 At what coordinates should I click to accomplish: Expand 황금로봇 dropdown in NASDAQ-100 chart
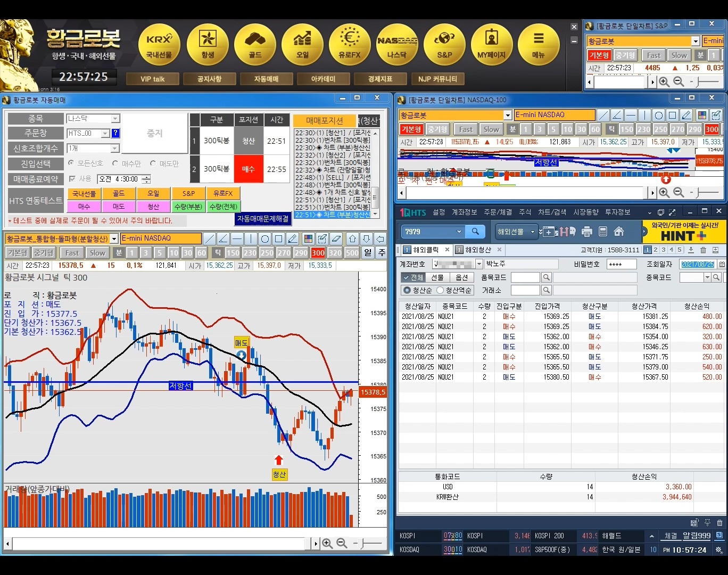(508, 115)
